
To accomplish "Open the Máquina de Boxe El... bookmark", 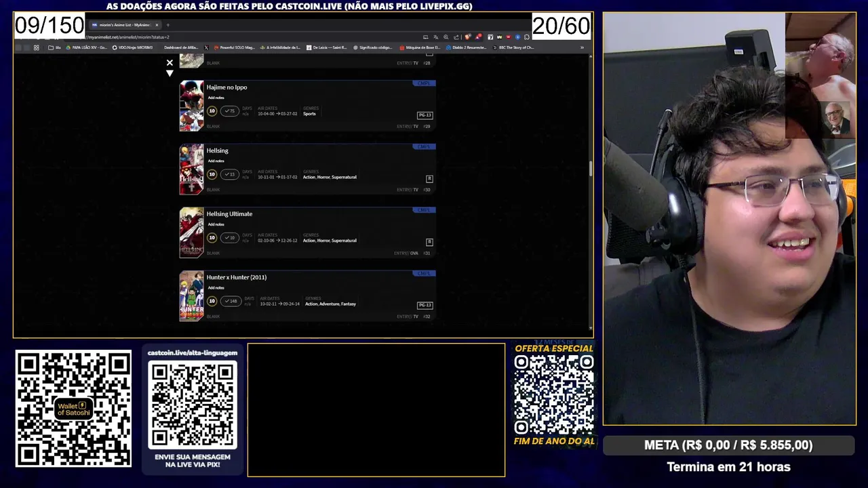I will coord(420,47).
